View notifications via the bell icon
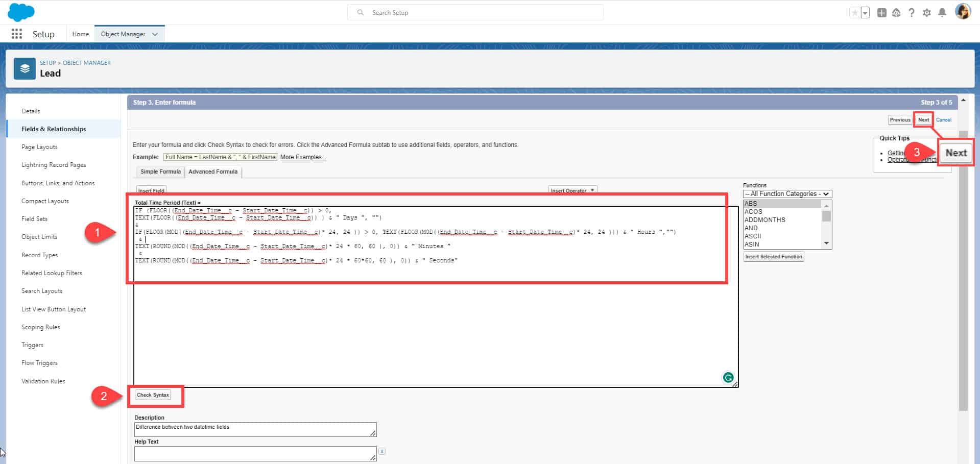Image resolution: width=980 pixels, height=464 pixels. [x=942, y=12]
